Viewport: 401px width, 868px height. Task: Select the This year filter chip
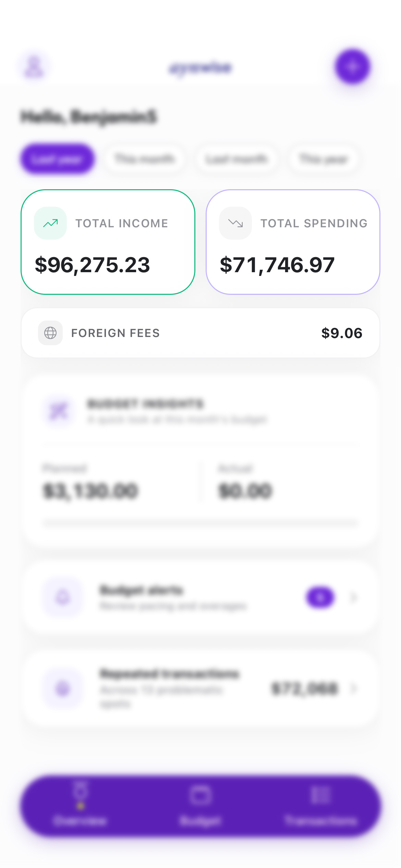324,159
